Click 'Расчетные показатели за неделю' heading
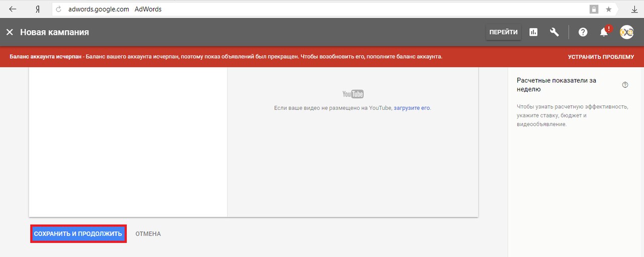The image size is (644, 257). pos(556,85)
